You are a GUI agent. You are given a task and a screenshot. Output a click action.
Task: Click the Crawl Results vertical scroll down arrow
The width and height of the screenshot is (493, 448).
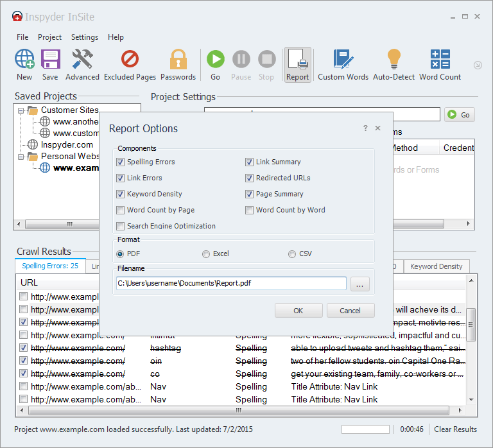[471, 400]
